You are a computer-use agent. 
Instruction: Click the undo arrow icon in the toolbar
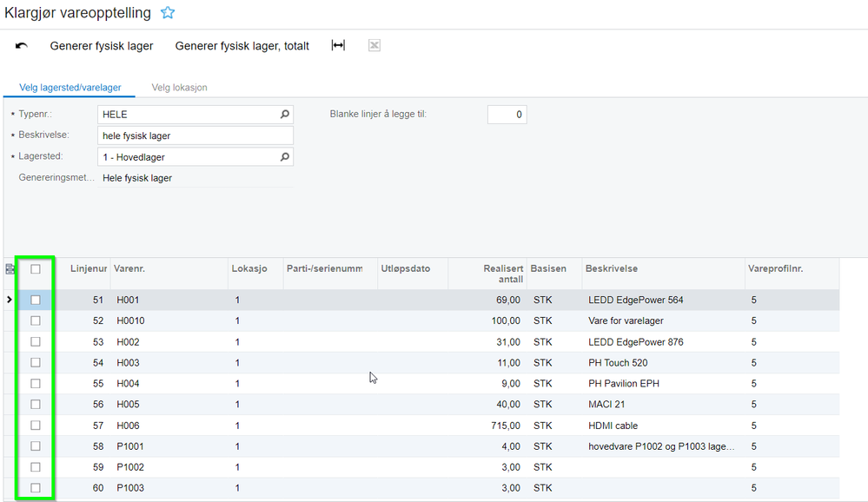click(x=22, y=46)
